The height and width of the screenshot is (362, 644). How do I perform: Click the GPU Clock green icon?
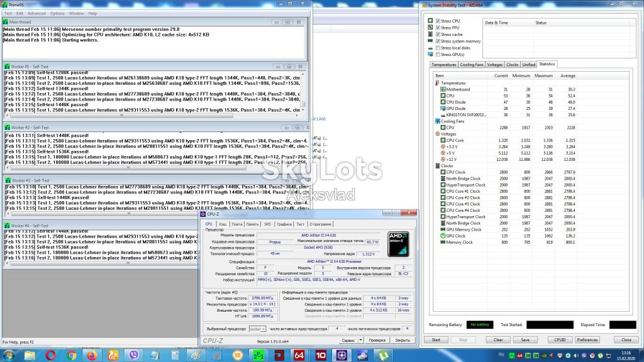tap(443, 236)
